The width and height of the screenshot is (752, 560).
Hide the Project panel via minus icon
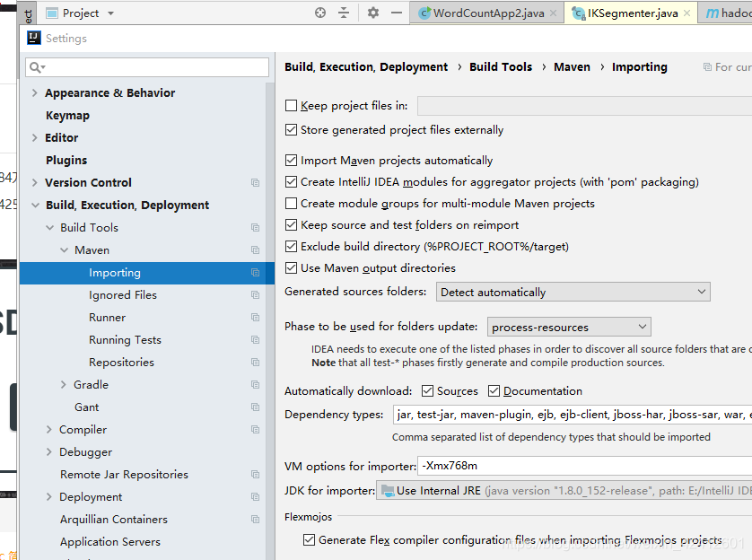[397, 13]
